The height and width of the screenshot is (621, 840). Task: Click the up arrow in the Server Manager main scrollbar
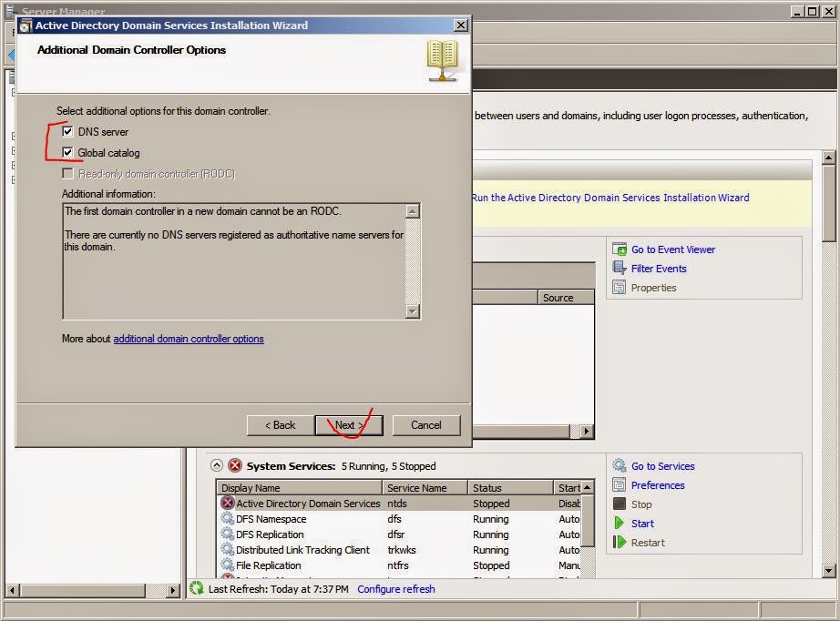(828, 158)
